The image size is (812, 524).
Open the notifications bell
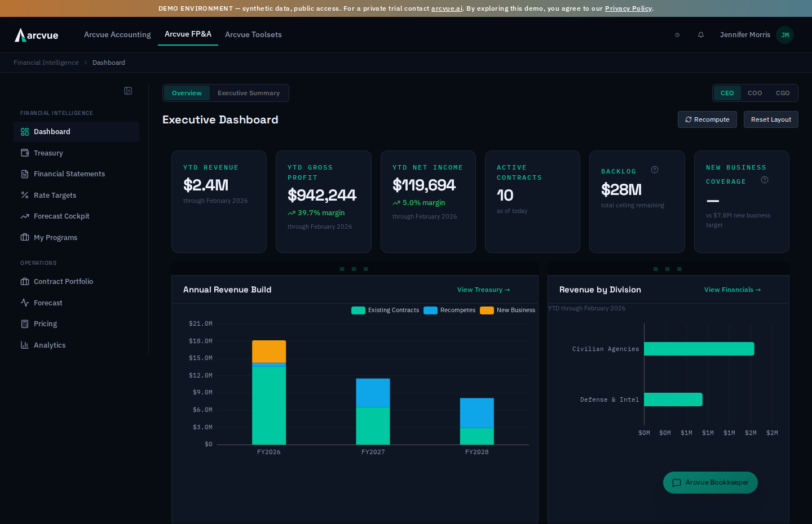click(701, 35)
